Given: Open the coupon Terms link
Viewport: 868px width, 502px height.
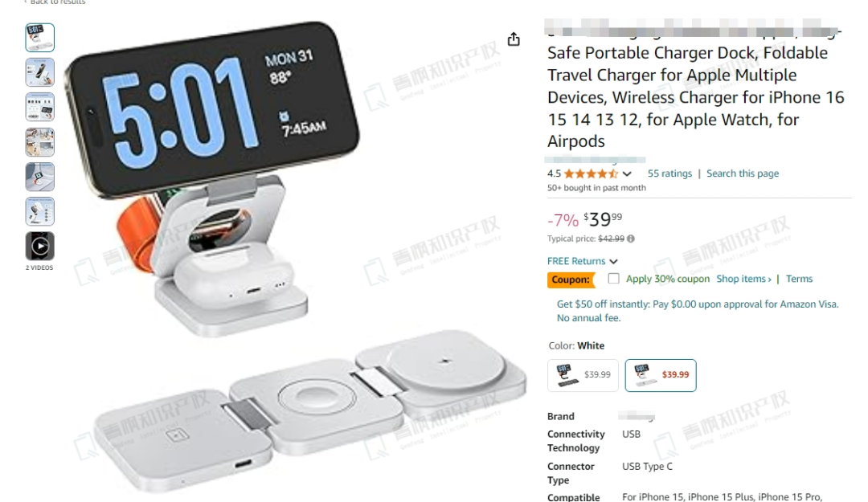Looking at the screenshot, I should [x=800, y=279].
